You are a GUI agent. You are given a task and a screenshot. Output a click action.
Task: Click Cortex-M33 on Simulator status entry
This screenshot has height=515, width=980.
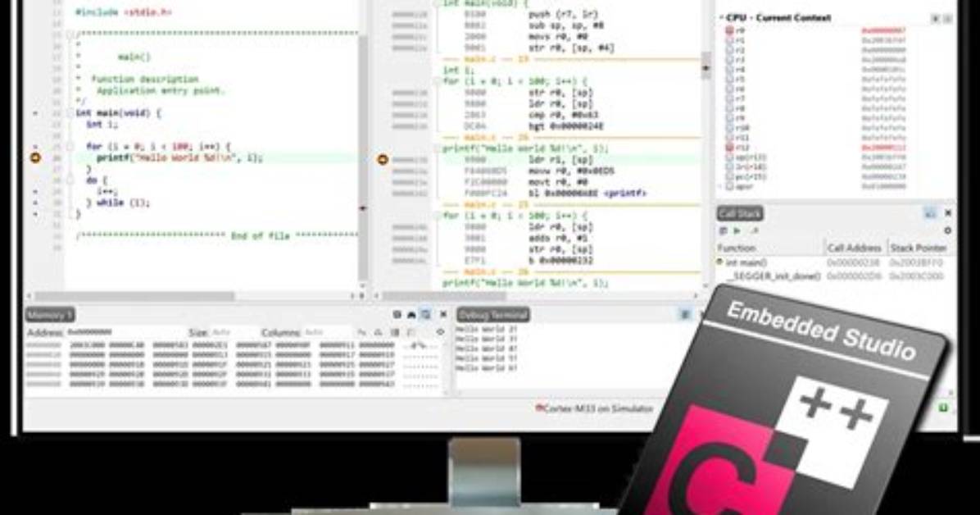(x=594, y=408)
